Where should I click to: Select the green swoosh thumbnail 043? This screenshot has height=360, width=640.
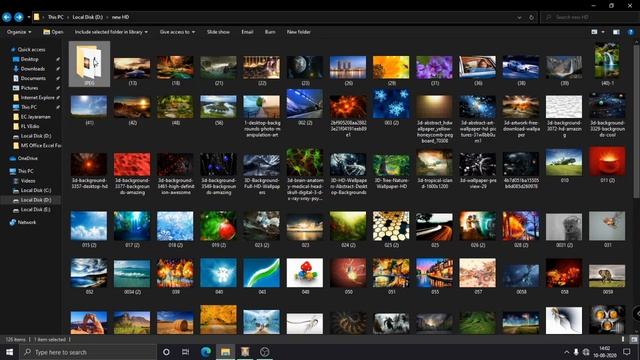click(262, 273)
